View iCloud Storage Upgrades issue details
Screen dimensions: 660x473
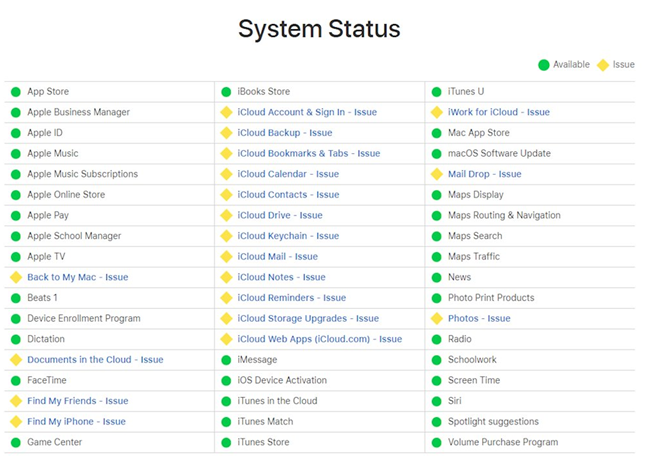(308, 319)
